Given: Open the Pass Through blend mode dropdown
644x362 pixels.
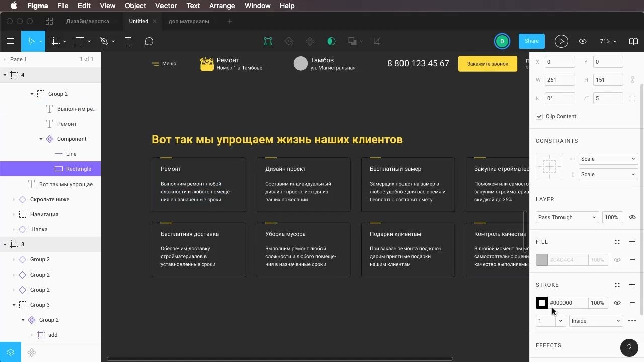Looking at the screenshot, I should coord(567,217).
